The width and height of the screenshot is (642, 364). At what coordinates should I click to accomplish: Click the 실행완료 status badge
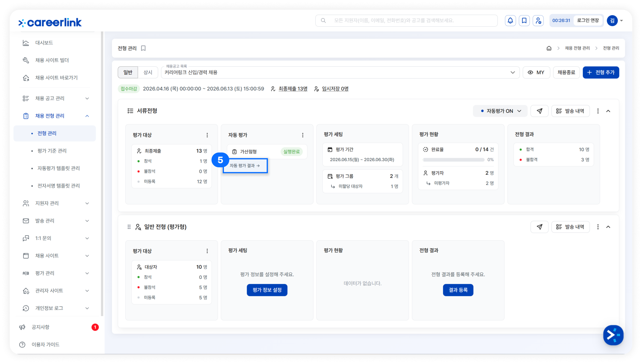click(x=291, y=152)
